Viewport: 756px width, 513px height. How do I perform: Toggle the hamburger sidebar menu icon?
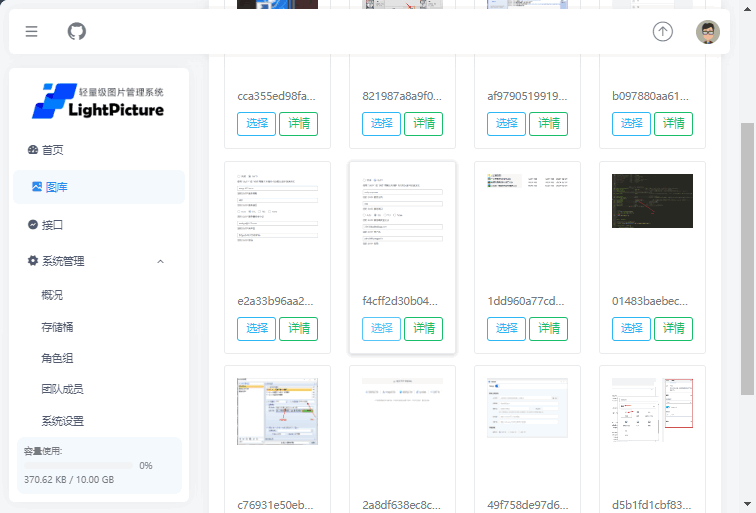(x=31, y=31)
